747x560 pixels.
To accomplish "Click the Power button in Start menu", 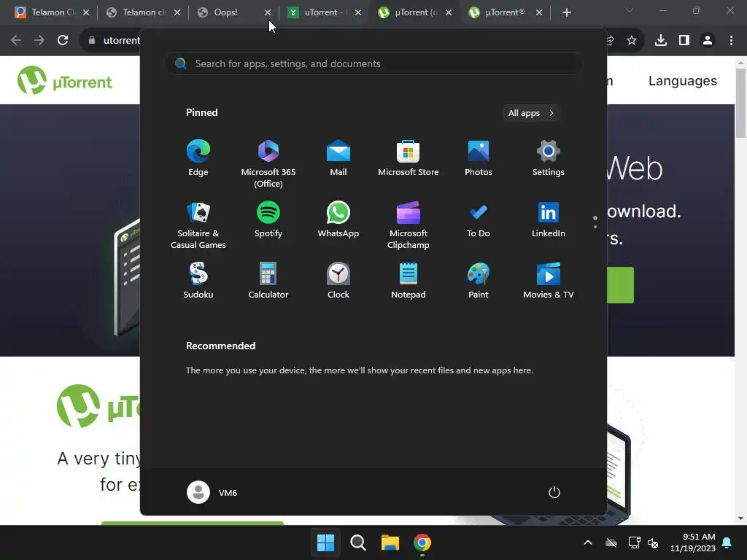I will (x=554, y=492).
